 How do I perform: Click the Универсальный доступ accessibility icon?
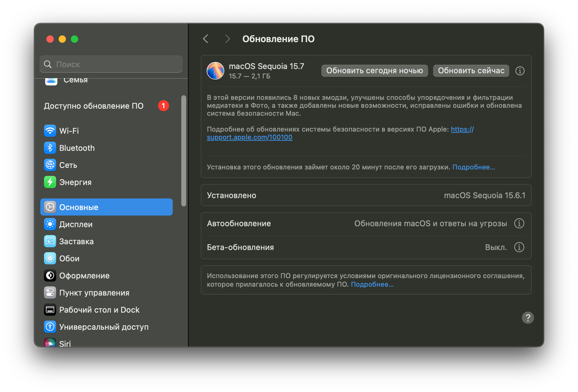click(50, 327)
